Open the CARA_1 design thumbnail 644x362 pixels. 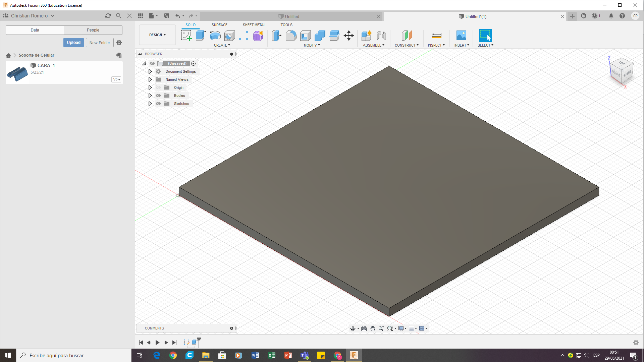[x=17, y=73]
